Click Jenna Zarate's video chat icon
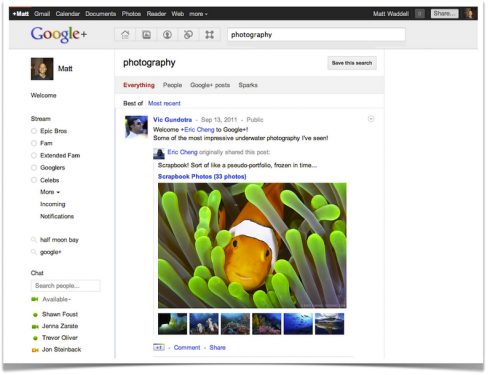This screenshot has width=490, height=375. pyautogui.click(x=35, y=327)
